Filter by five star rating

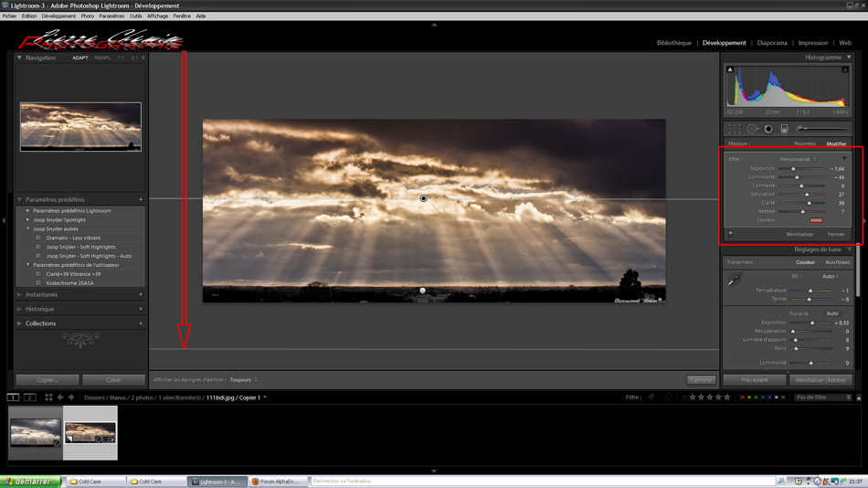pos(727,398)
